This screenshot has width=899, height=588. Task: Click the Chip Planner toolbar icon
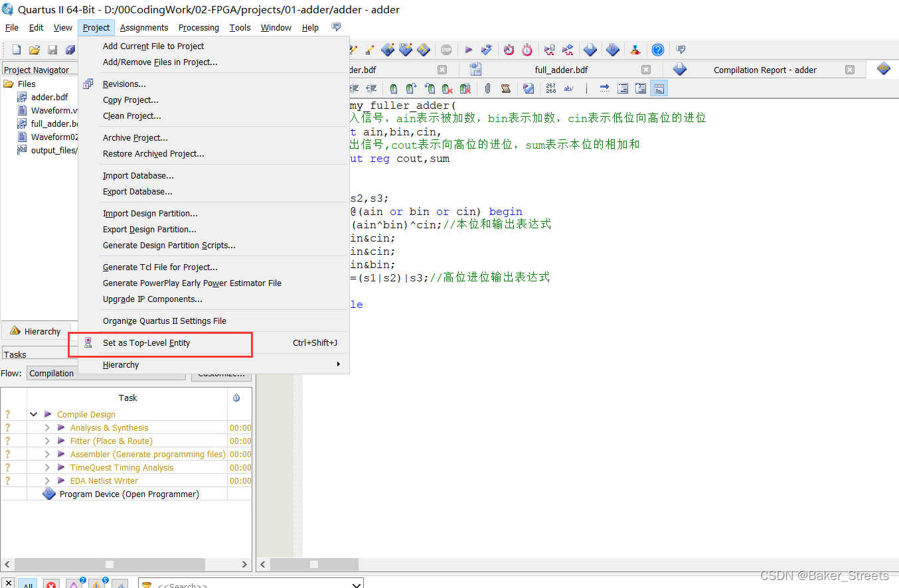click(424, 50)
